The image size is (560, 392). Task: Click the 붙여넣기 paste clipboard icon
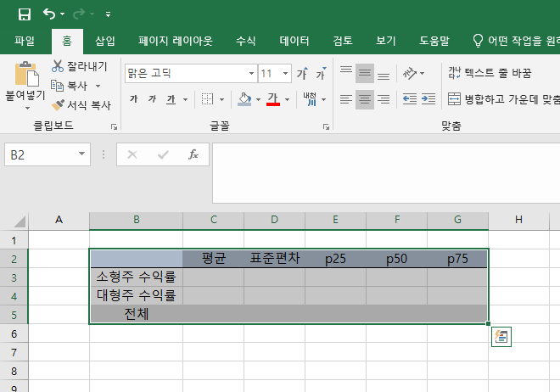25,75
